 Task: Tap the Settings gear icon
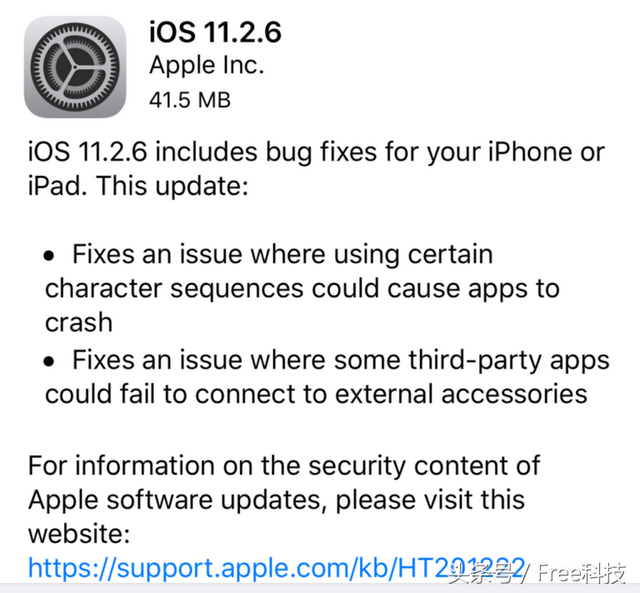(75, 67)
